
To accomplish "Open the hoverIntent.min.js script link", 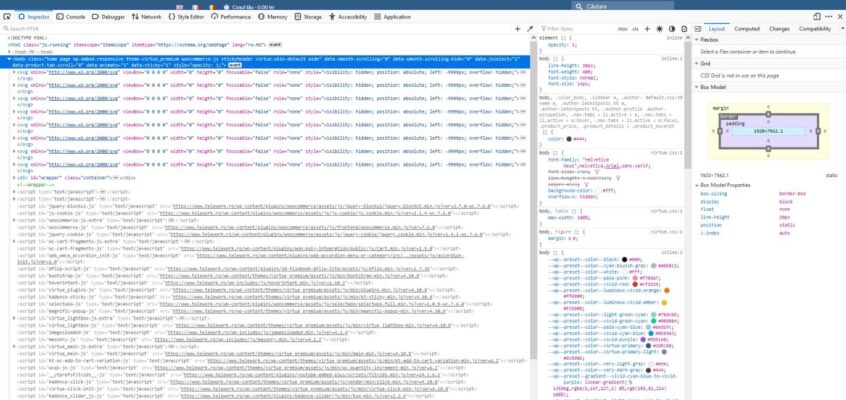I will [255, 282].
